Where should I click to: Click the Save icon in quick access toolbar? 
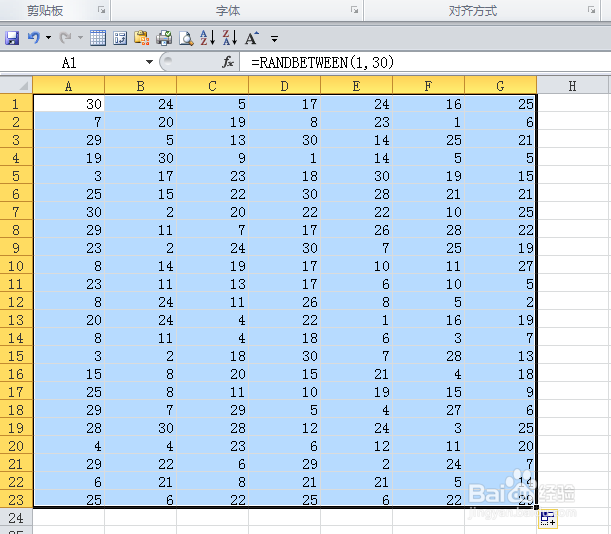[12, 38]
